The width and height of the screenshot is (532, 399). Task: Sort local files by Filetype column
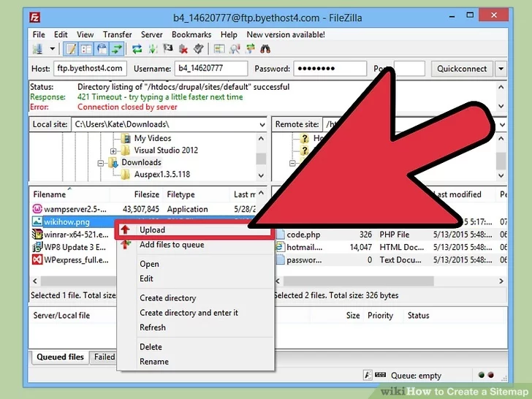click(x=180, y=194)
